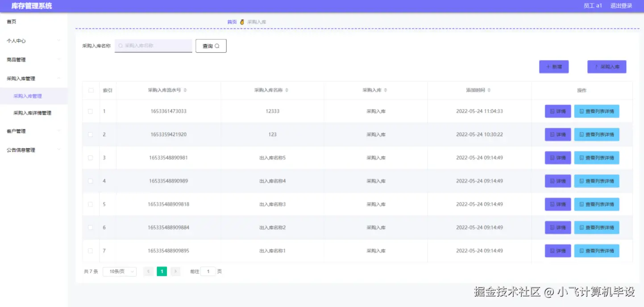Click the 采购入库 upload button

point(607,66)
